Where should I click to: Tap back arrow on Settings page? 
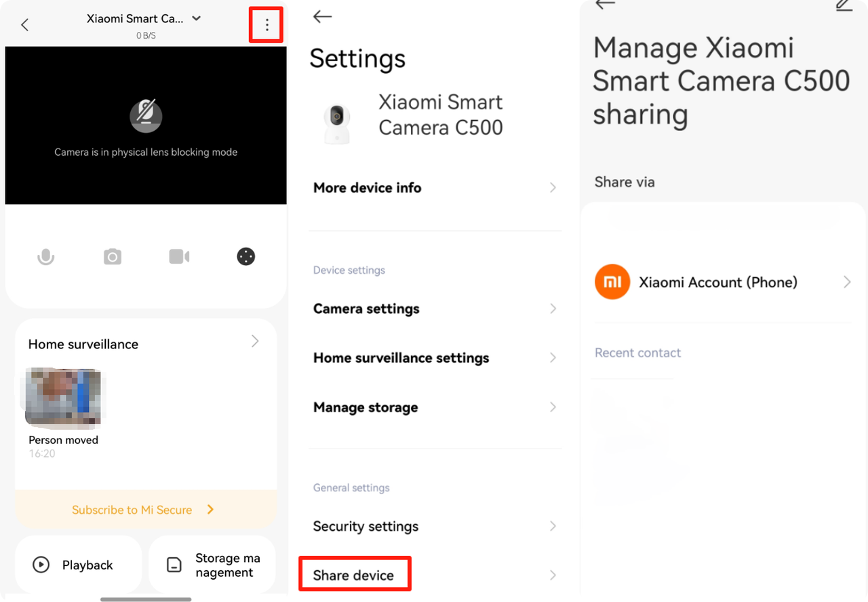323,17
